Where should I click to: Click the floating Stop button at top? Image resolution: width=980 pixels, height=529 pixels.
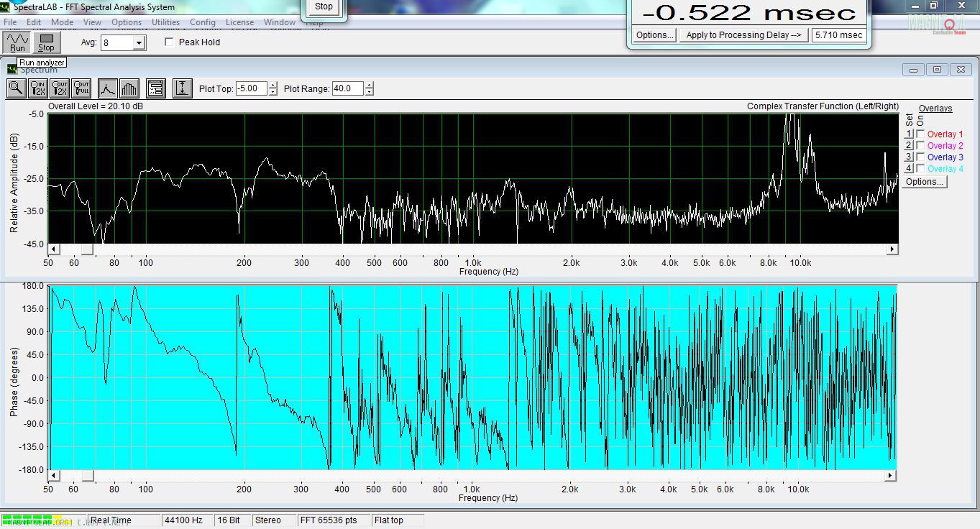pyautogui.click(x=324, y=6)
